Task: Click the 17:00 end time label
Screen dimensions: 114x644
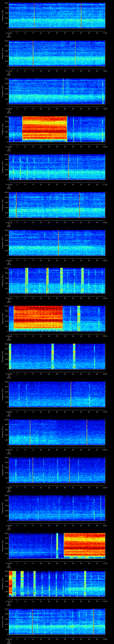Action: (x=105, y=33)
